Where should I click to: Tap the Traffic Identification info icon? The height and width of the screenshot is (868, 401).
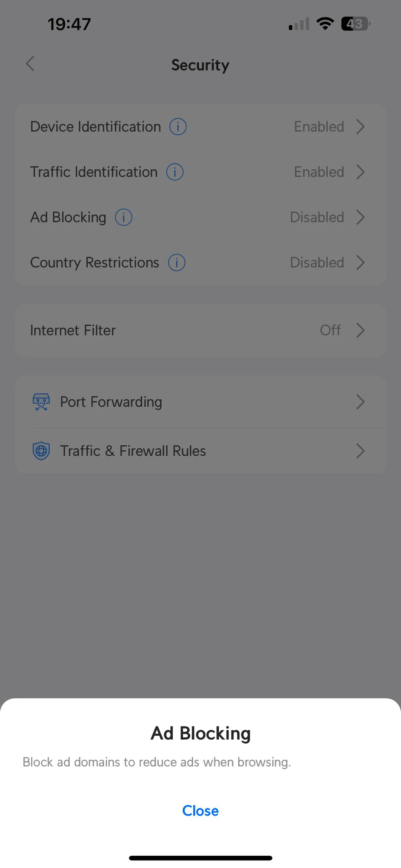[174, 172]
